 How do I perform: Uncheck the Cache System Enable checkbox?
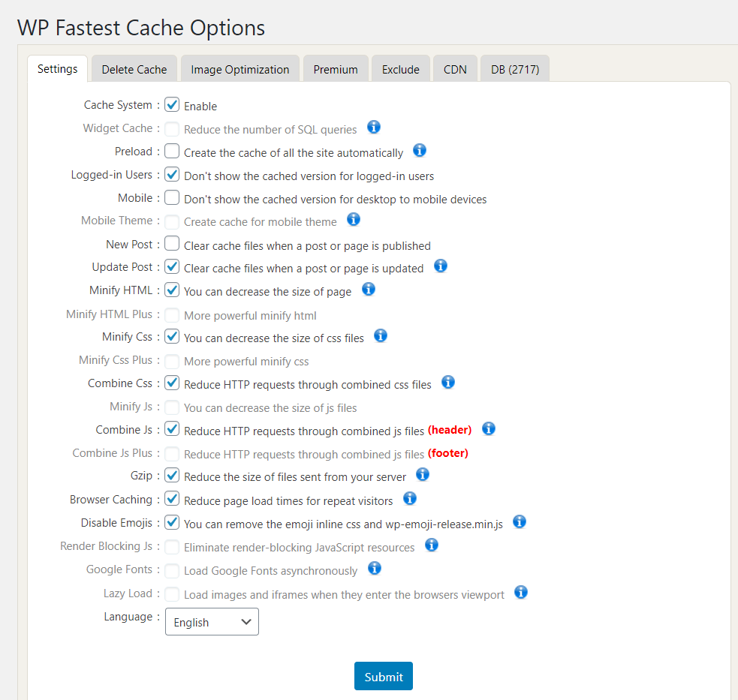coord(172,104)
